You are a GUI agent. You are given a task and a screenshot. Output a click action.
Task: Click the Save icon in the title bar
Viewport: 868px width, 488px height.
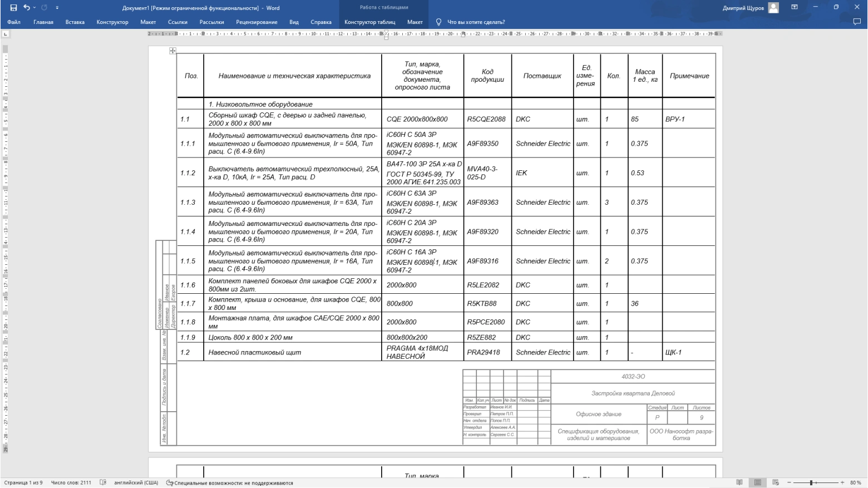13,8
